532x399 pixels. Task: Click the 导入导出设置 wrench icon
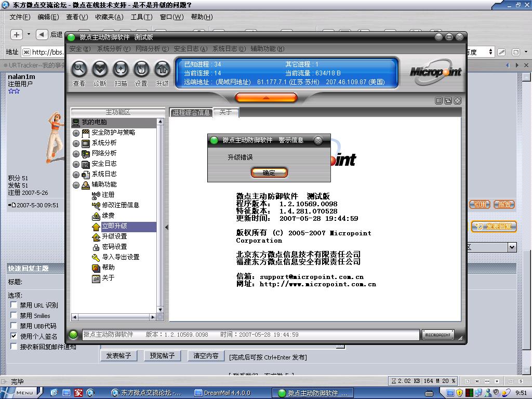click(96, 258)
